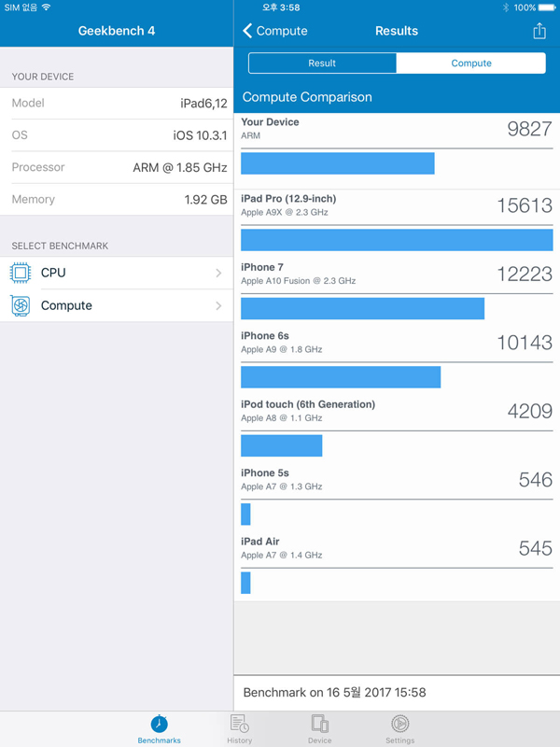Expand Compute benchmark row chevron
The height and width of the screenshot is (747, 560).
click(218, 306)
